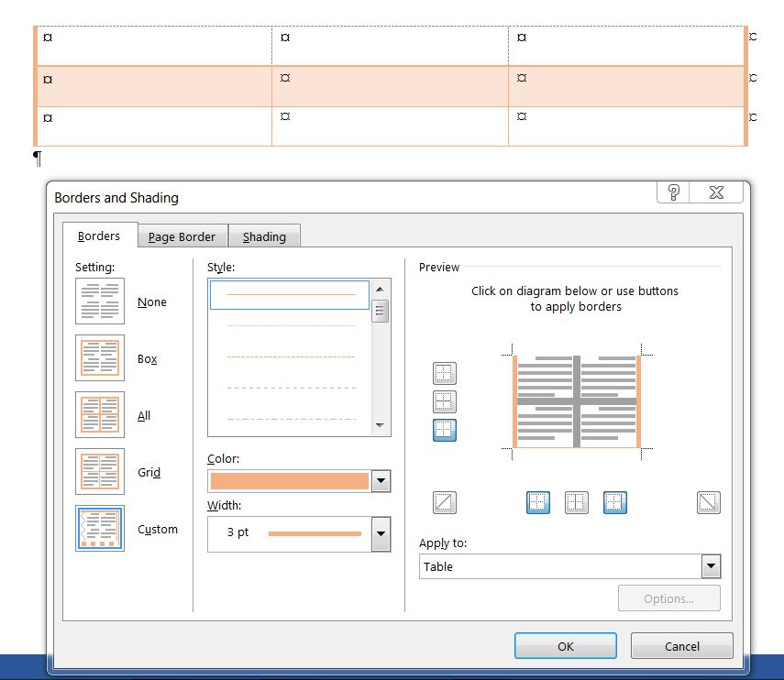Toggle the right border button
Viewport: 784px width, 680px height.
(615, 502)
